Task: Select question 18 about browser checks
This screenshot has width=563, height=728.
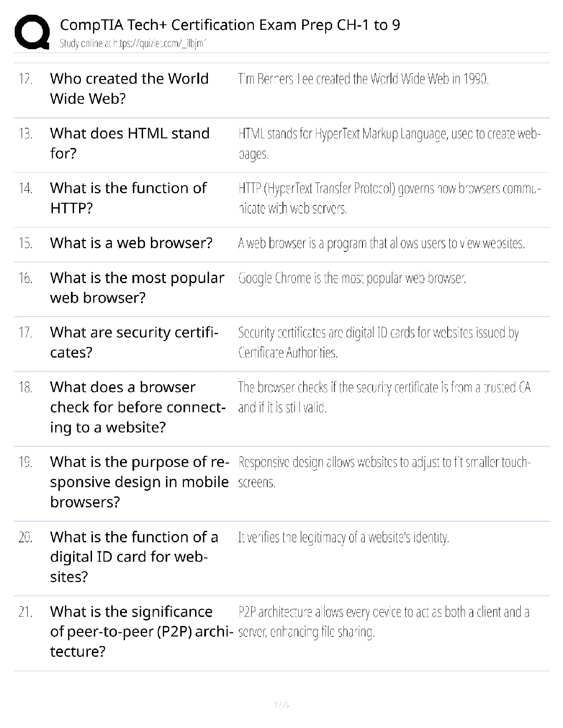Action: (138, 407)
